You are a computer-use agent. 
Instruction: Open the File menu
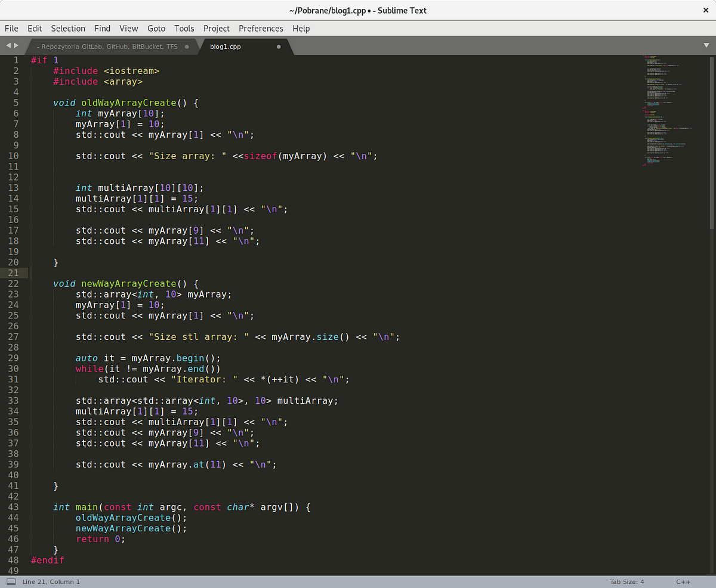[x=11, y=28]
